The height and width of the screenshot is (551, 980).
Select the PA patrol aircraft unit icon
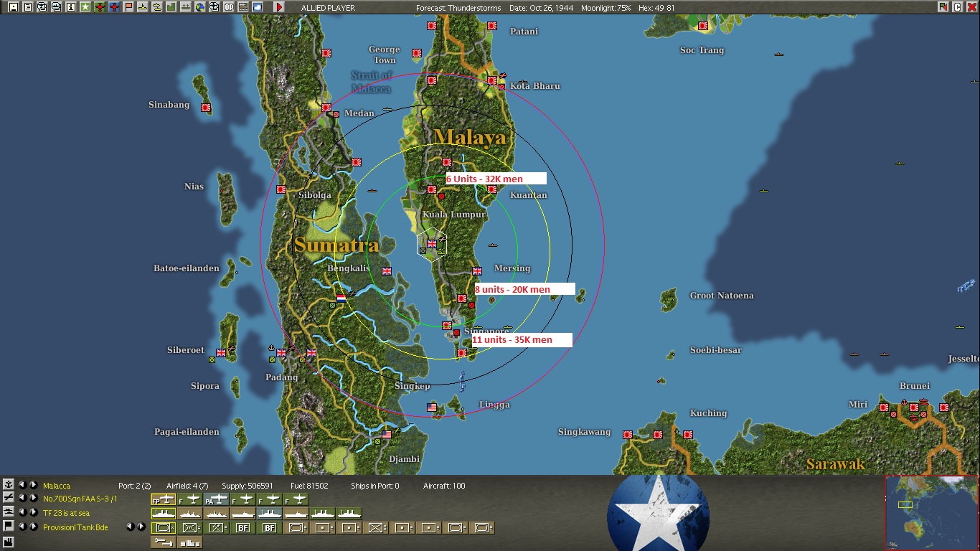[216, 499]
